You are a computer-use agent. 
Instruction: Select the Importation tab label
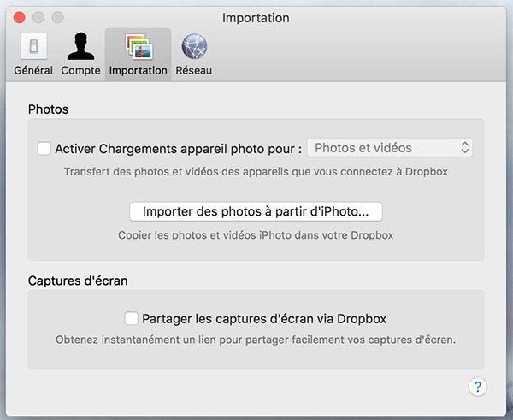click(138, 70)
